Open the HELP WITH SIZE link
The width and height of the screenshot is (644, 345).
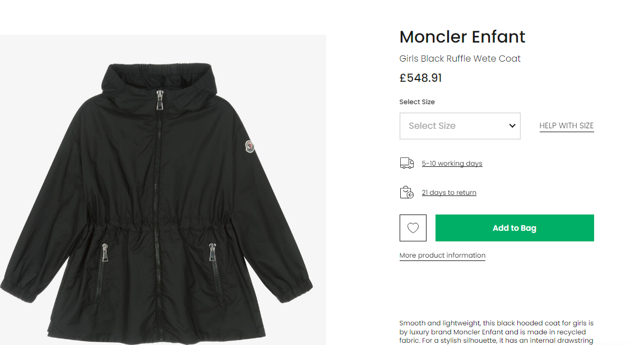point(567,126)
